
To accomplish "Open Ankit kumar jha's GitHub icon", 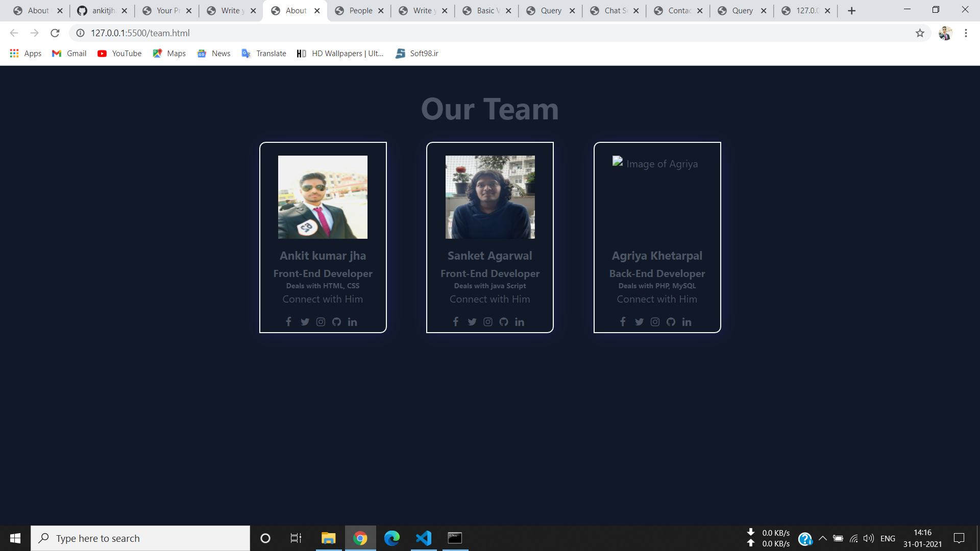I will pos(336,321).
